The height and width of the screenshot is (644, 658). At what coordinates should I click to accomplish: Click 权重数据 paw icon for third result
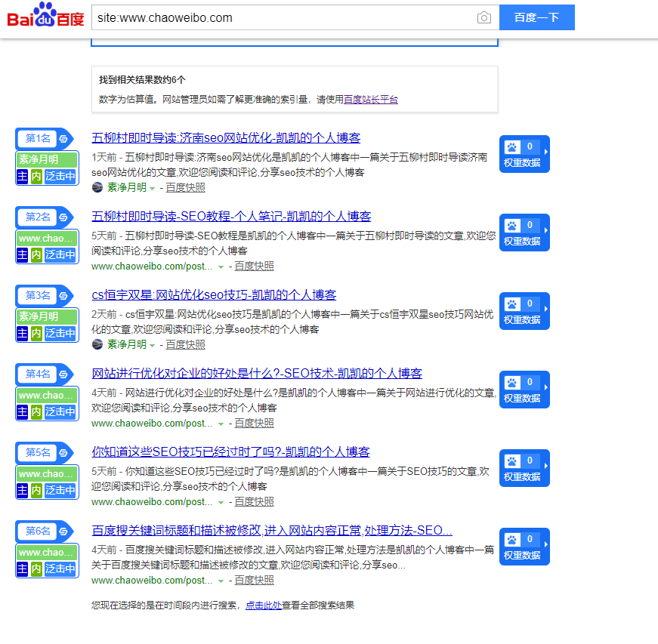pos(512,304)
